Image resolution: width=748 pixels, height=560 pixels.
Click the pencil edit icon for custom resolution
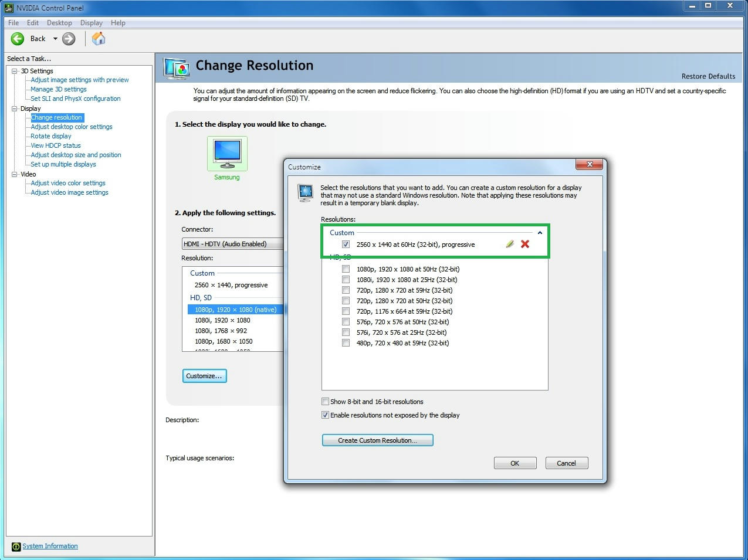click(x=510, y=245)
